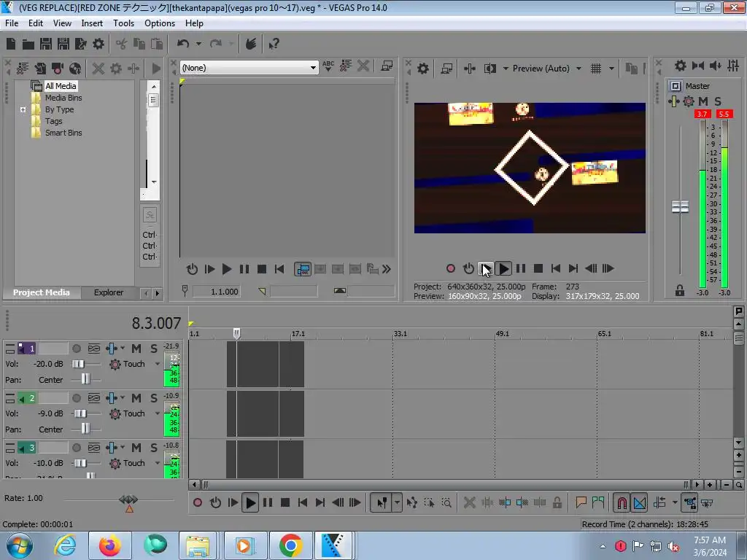Click the Paste clipboard icon
The height and width of the screenshot is (560, 747).
coord(157,44)
